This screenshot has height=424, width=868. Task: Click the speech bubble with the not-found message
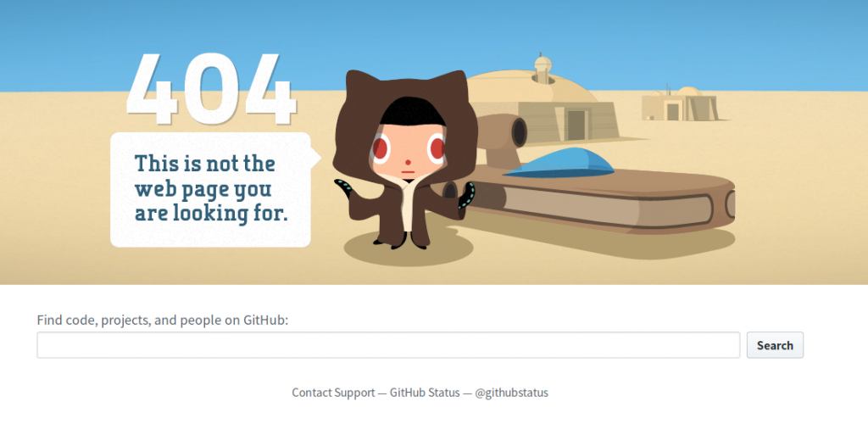pyautogui.click(x=216, y=189)
